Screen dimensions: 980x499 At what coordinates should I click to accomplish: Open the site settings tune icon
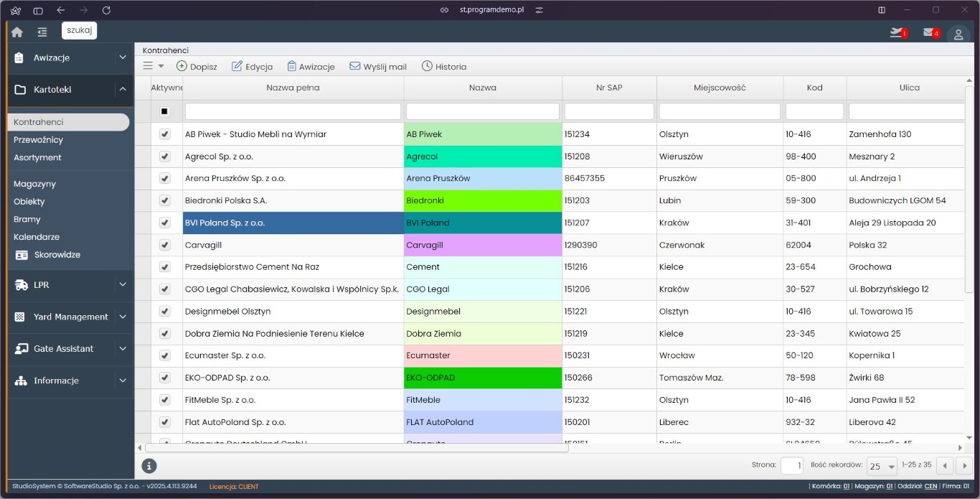[540, 10]
